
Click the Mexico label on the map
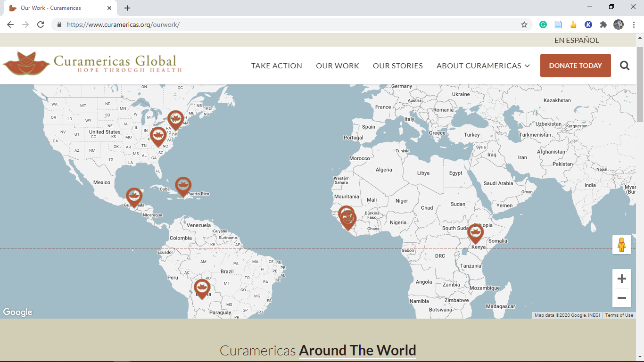[101, 182]
